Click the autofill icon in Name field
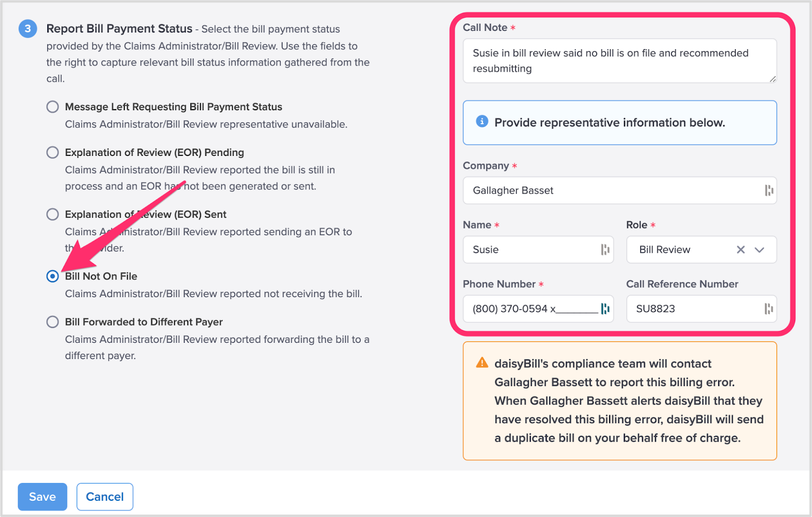 [x=605, y=249]
